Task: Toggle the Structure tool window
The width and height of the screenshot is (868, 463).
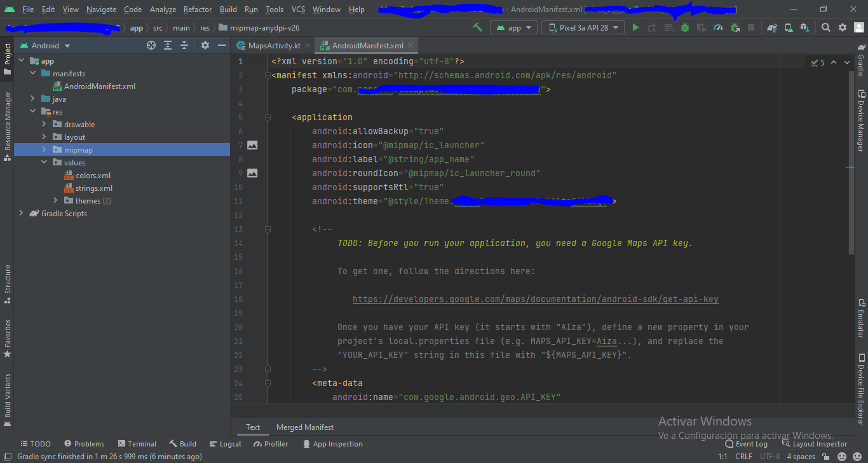Action: (7, 284)
